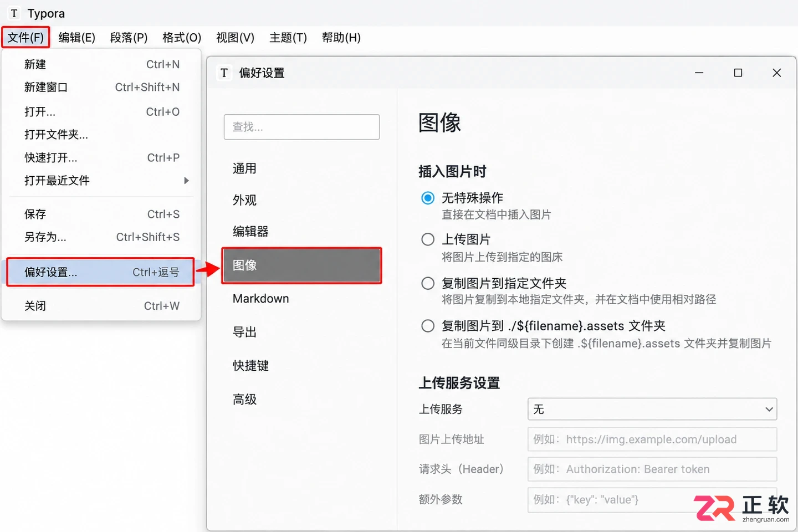Close the 偏好设置 window
Screen dimensions: 798x532
[x=777, y=73]
